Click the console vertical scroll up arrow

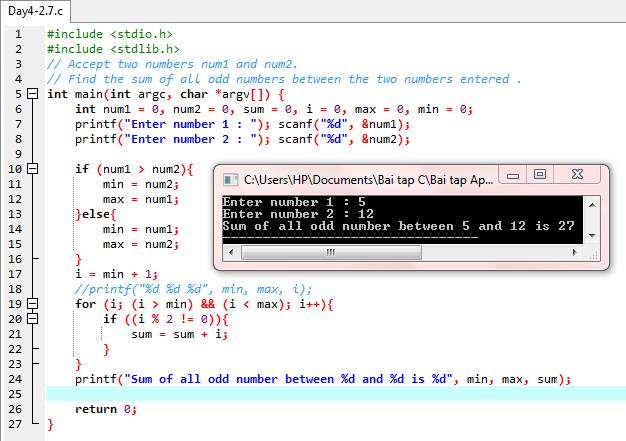click(x=592, y=205)
